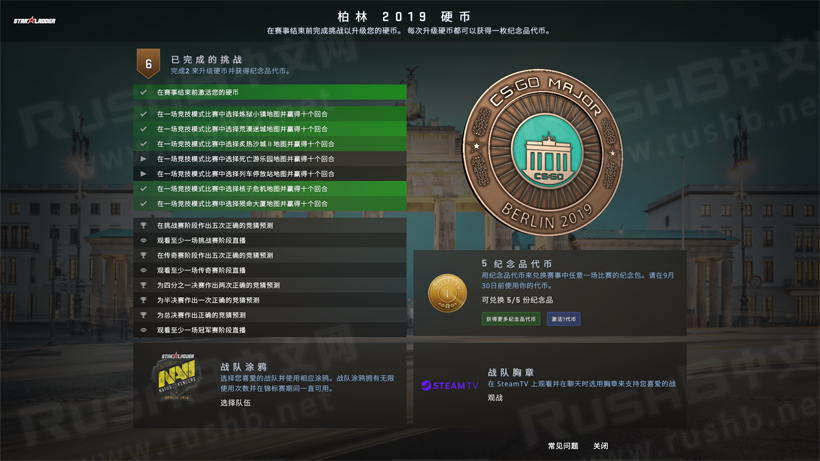Click the gold souvenir token coin

point(447,293)
